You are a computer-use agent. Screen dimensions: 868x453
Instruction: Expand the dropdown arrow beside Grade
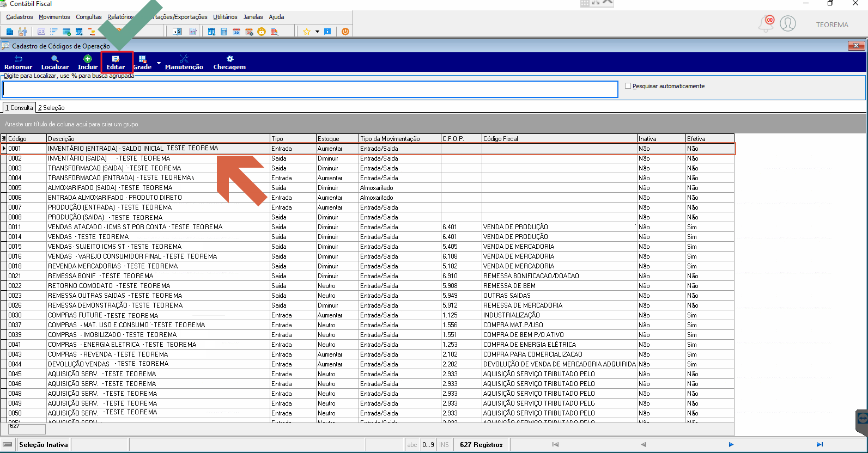(159, 63)
